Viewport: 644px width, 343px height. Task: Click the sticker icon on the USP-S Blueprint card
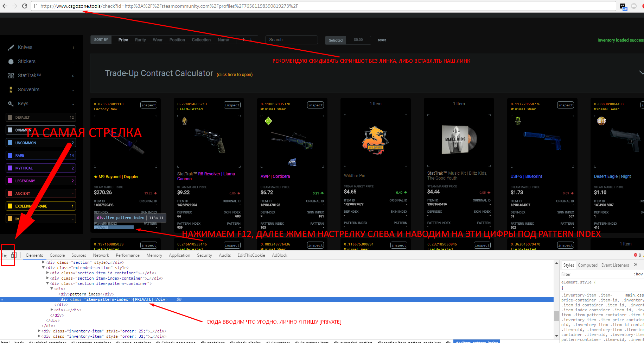coord(518,121)
